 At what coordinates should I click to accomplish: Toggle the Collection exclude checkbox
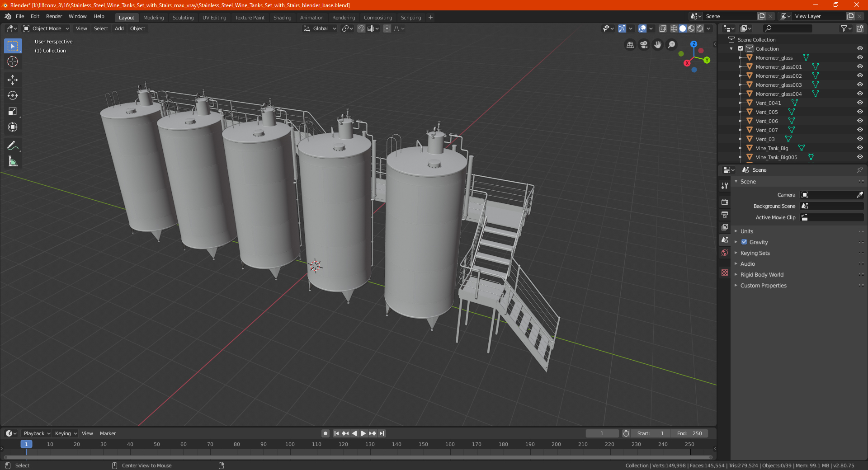(741, 48)
